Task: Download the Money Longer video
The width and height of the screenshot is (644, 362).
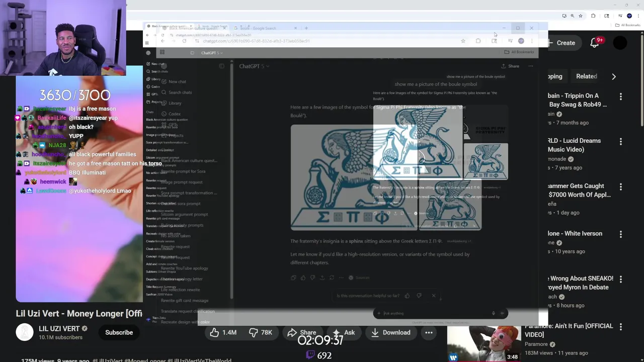Action: [391, 332]
